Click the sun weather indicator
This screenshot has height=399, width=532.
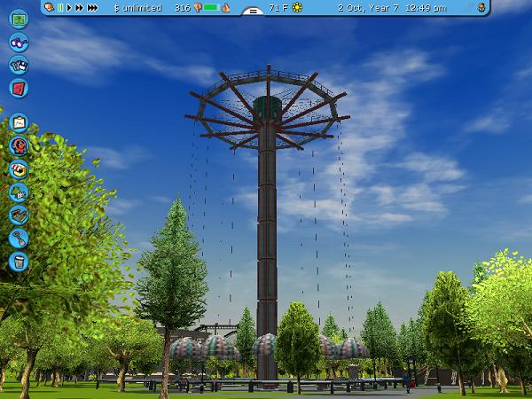(x=297, y=7)
